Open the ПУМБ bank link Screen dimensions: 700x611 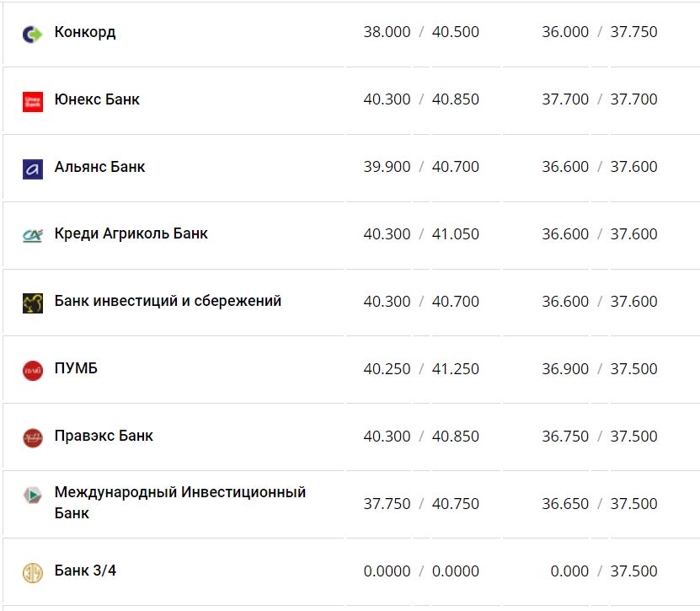pos(76,368)
